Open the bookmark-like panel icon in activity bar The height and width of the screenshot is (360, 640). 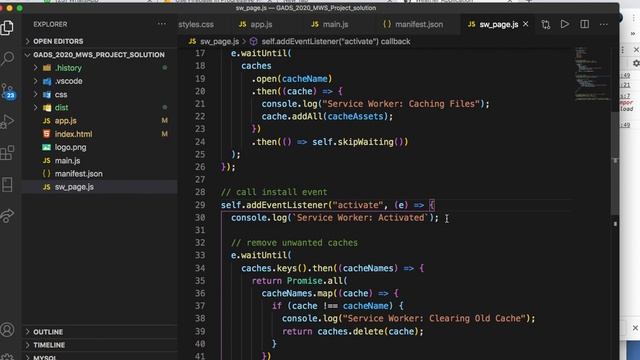pos(7,184)
